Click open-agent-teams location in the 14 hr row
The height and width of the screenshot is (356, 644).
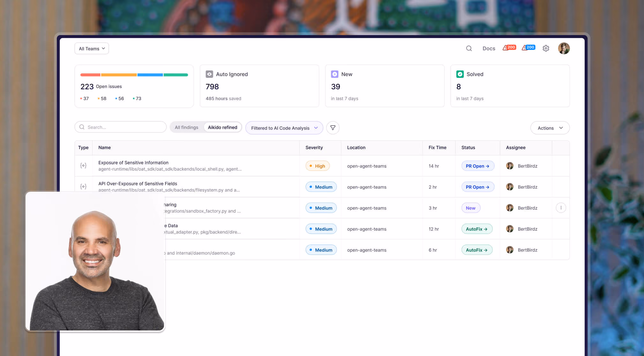pyautogui.click(x=367, y=166)
